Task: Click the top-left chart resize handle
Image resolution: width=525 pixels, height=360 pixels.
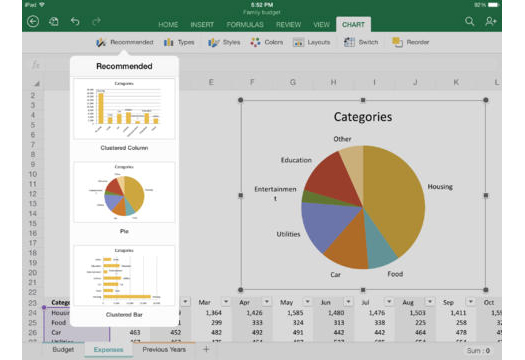Action: (x=240, y=100)
